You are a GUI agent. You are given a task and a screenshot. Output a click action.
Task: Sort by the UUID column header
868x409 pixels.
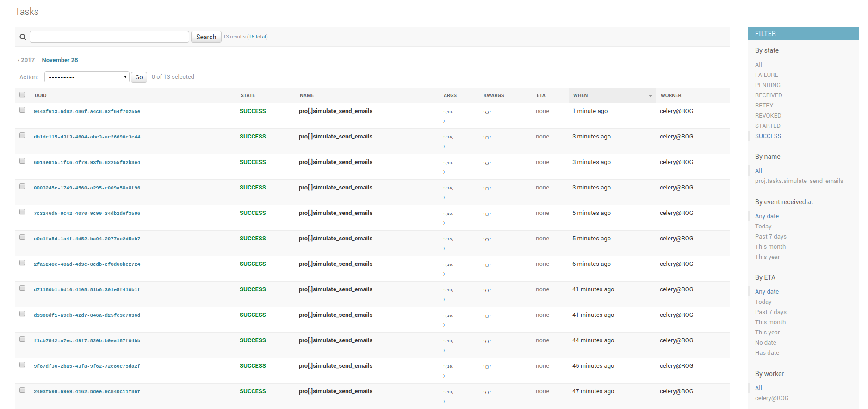click(x=41, y=95)
